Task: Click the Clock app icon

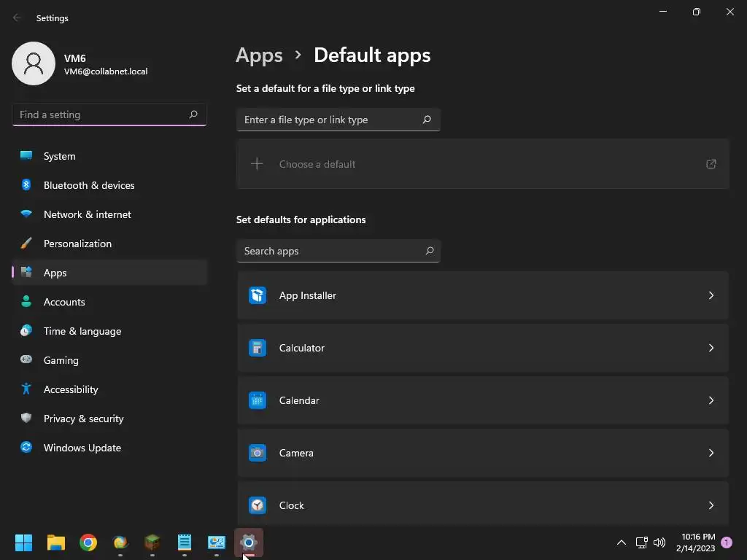Action: click(258, 505)
